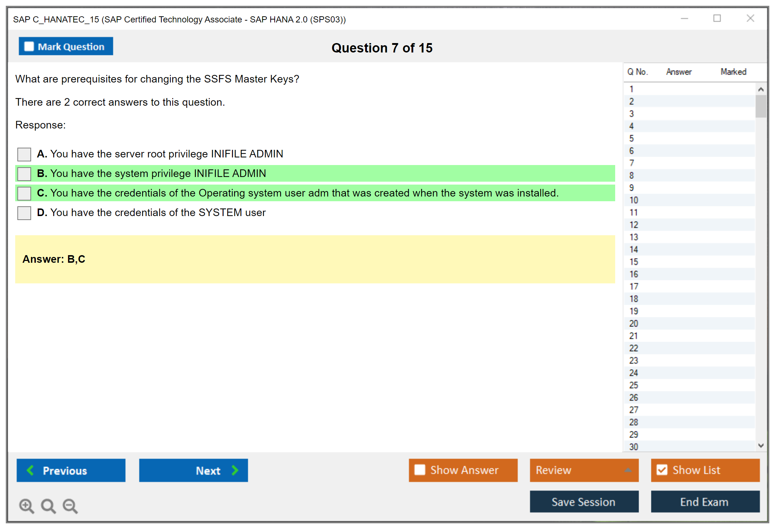Uncheck the Show List toggle
Screen dimensions: 778x532
click(x=662, y=470)
